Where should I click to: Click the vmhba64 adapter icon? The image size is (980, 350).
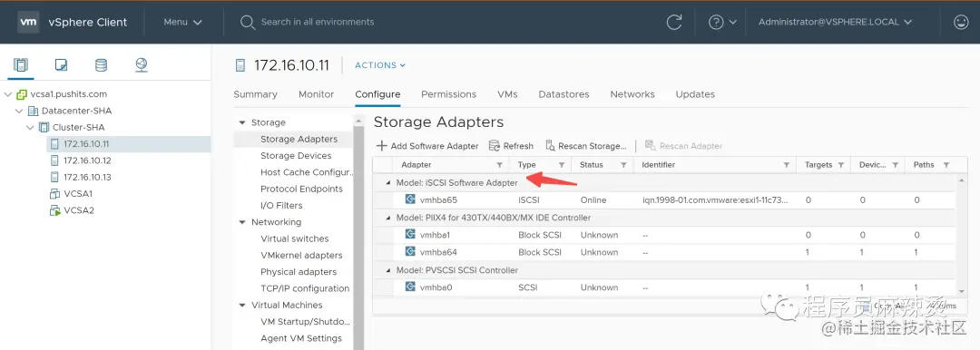coord(410,251)
